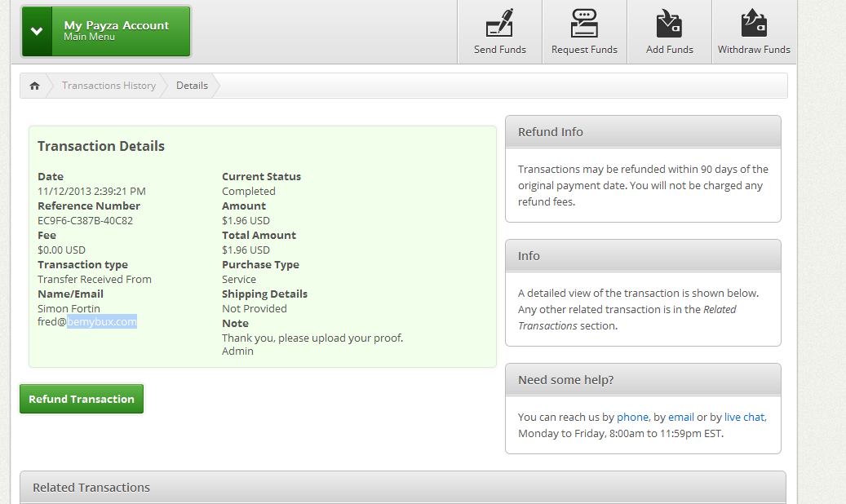The height and width of the screenshot is (504, 846).
Task: Click the Withdraw Funds icon
Action: click(754, 24)
